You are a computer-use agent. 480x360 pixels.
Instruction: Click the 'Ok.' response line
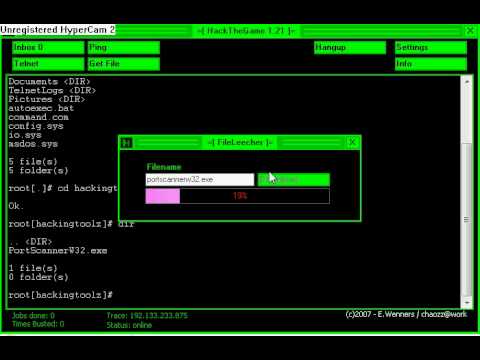point(16,206)
